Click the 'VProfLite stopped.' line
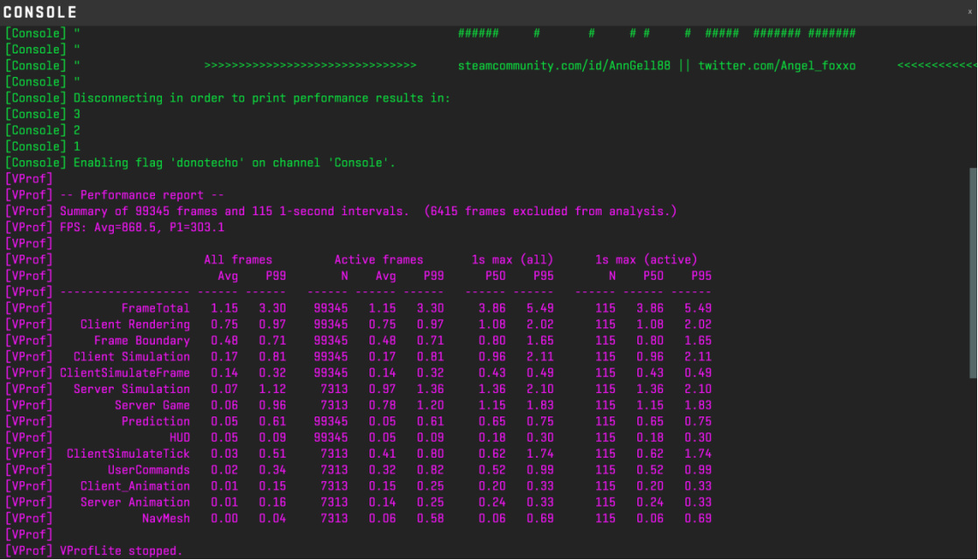This screenshot has height=560, width=978. click(x=94, y=551)
